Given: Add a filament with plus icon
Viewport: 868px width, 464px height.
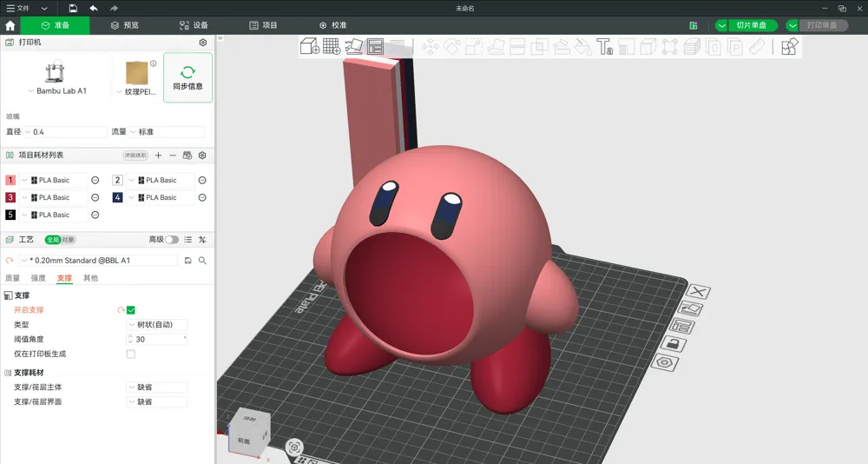Looking at the screenshot, I should 158,156.
